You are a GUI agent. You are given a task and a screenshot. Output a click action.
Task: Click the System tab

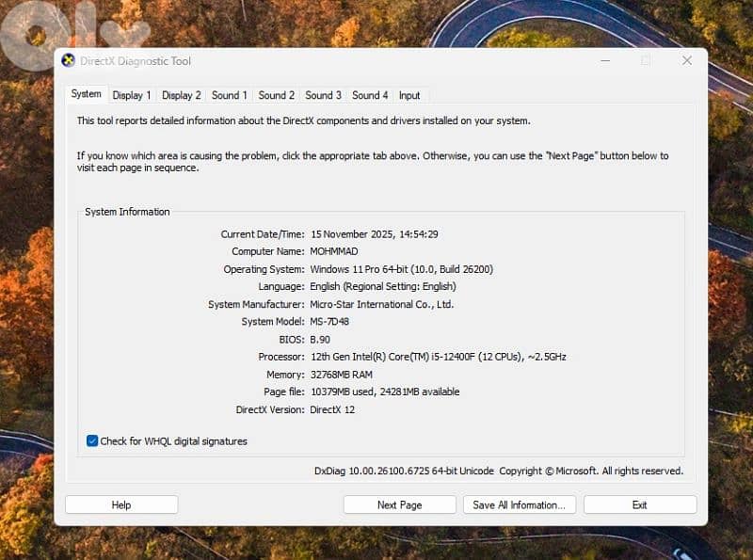click(x=86, y=94)
